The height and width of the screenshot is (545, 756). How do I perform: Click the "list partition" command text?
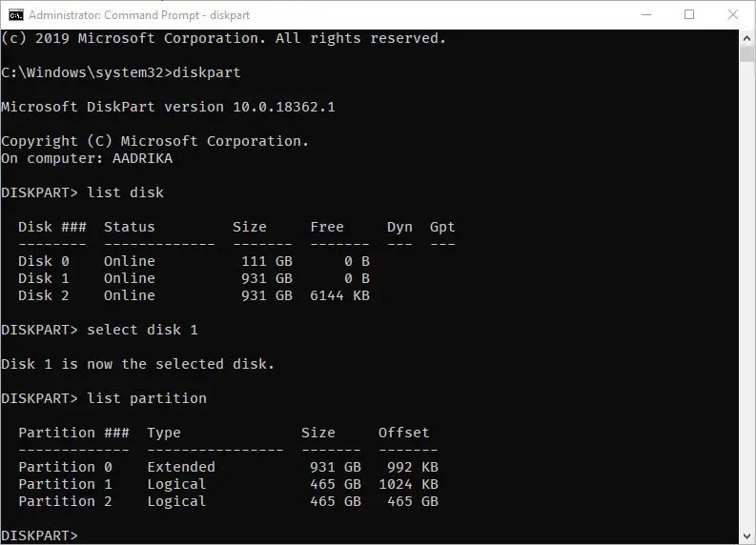(146, 398)
